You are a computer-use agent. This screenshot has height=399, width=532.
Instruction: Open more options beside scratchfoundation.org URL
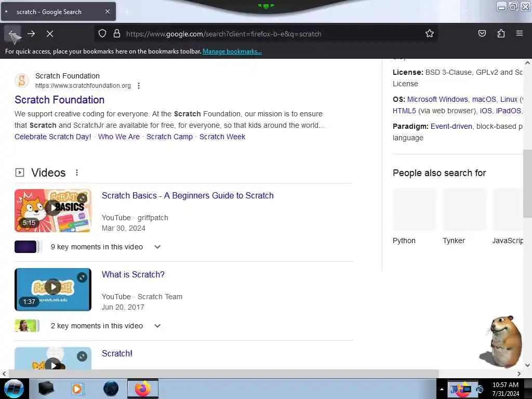coord(138,86)
